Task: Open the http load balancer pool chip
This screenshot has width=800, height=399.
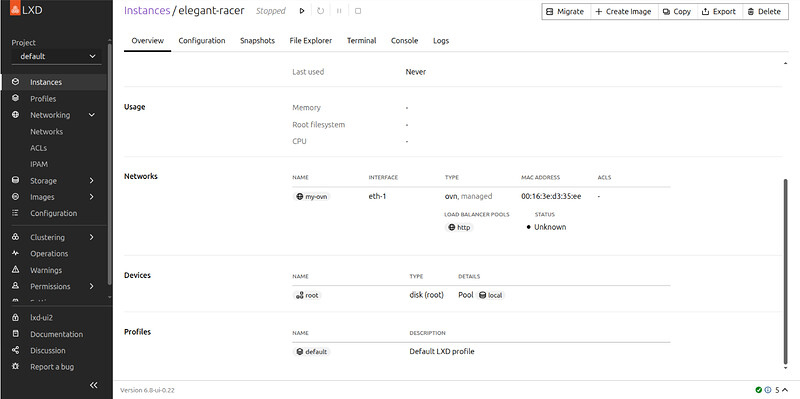Action: (x=459, y=228)
